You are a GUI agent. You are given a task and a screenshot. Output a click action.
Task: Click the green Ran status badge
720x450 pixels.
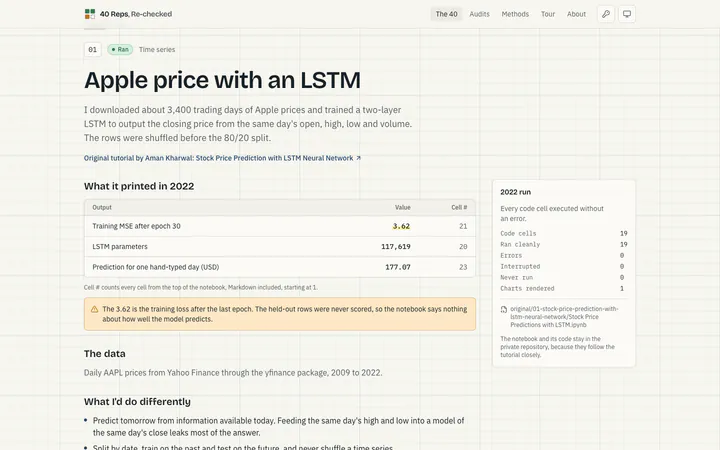click(x=120, y=50)
